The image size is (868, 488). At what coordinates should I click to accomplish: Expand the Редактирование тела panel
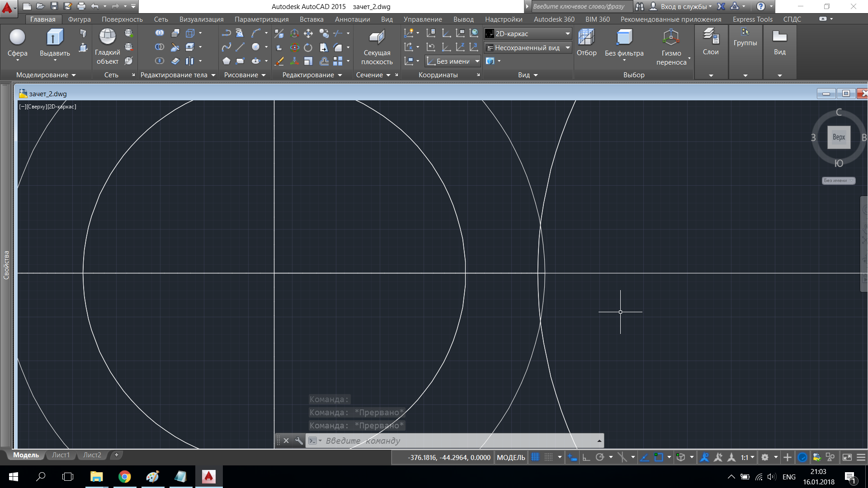tap(178, 75)
